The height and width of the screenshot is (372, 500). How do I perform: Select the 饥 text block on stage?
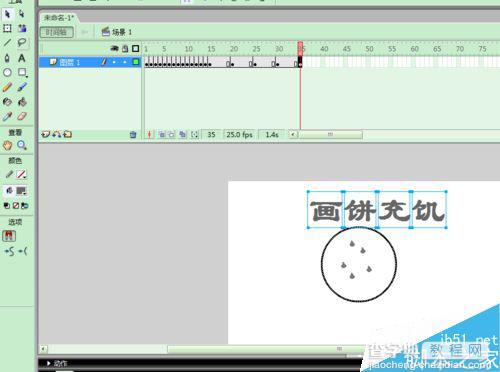tap(429, 210)
